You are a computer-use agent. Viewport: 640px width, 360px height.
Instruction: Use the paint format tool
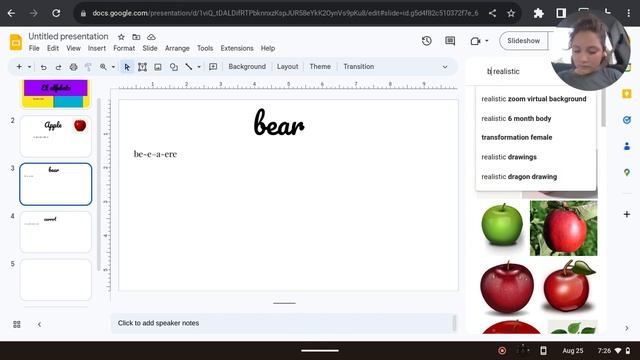tap(88, 67)
